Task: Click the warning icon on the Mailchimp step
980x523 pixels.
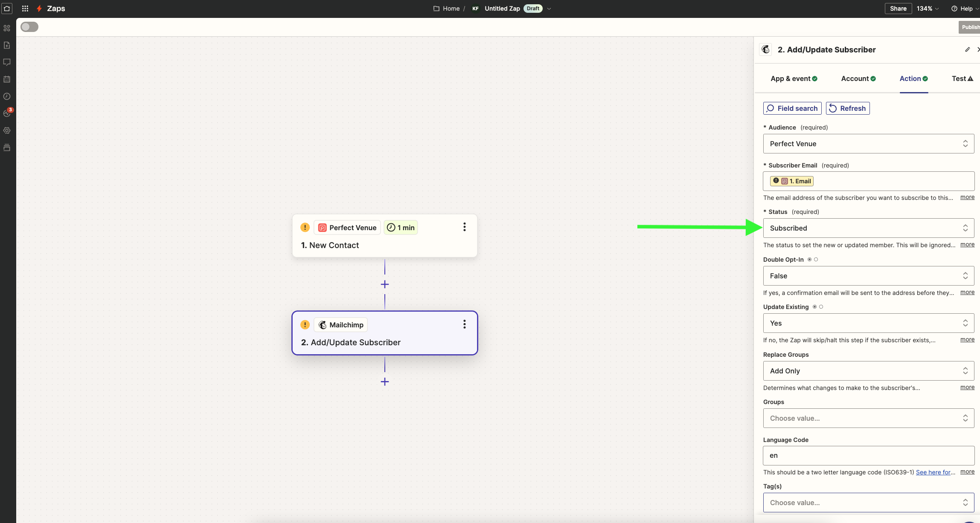Action: coord(305,324)
